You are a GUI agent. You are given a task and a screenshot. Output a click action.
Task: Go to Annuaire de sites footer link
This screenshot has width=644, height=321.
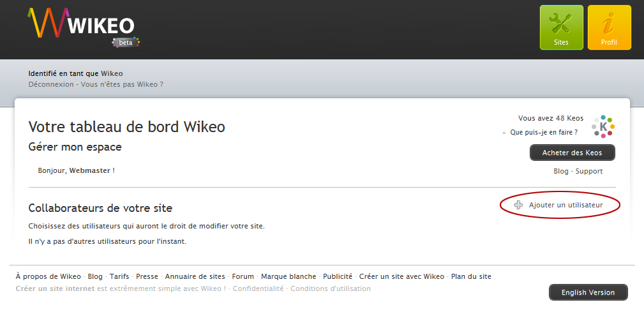[195, 276]
